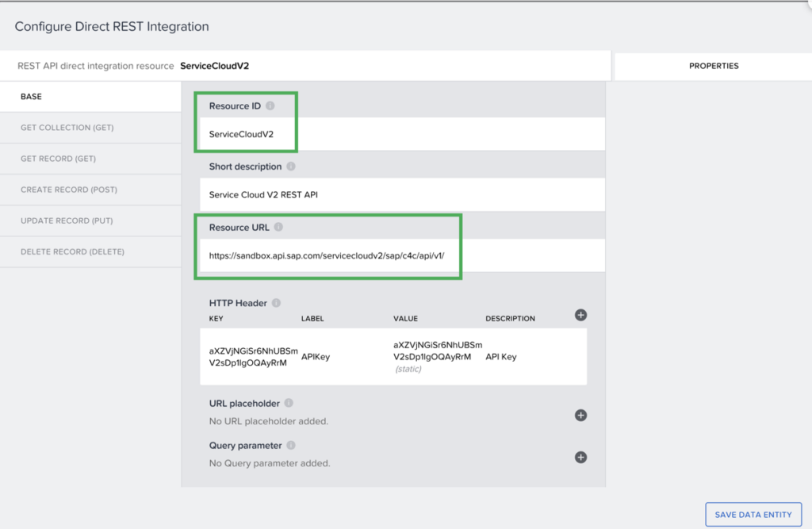Screen dimensions: 812x529
Task: Select the DELETE RECORD (DELETE) tab
Action: (90, 251)
